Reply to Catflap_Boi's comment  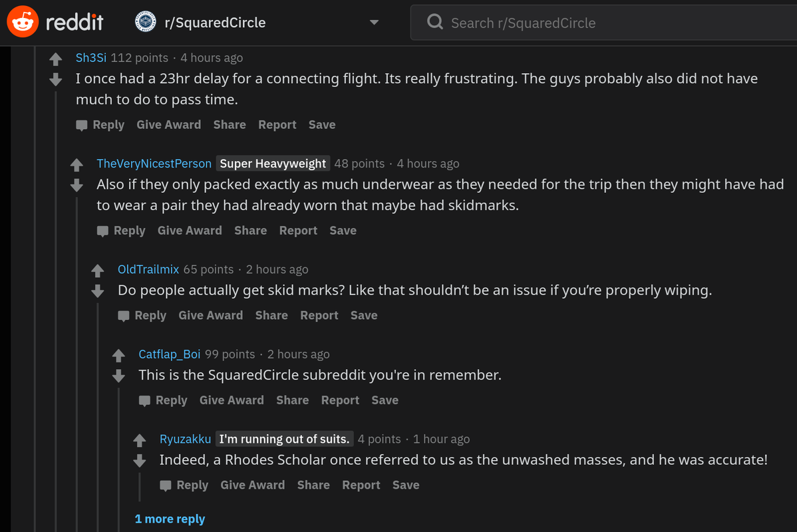click(164, 400)
